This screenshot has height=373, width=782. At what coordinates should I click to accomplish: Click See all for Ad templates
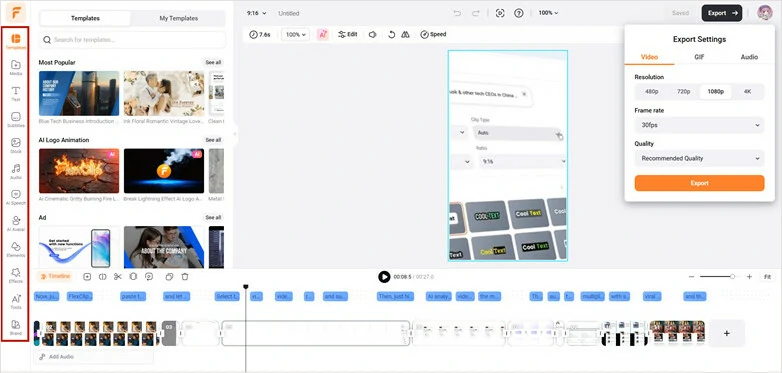click(x=213, y=217)
